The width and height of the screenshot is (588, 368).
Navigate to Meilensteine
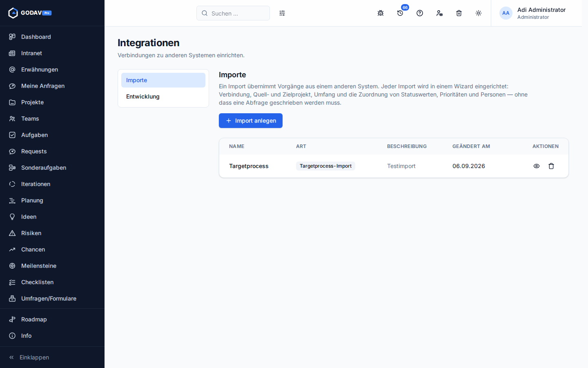(x=52, y=266)
